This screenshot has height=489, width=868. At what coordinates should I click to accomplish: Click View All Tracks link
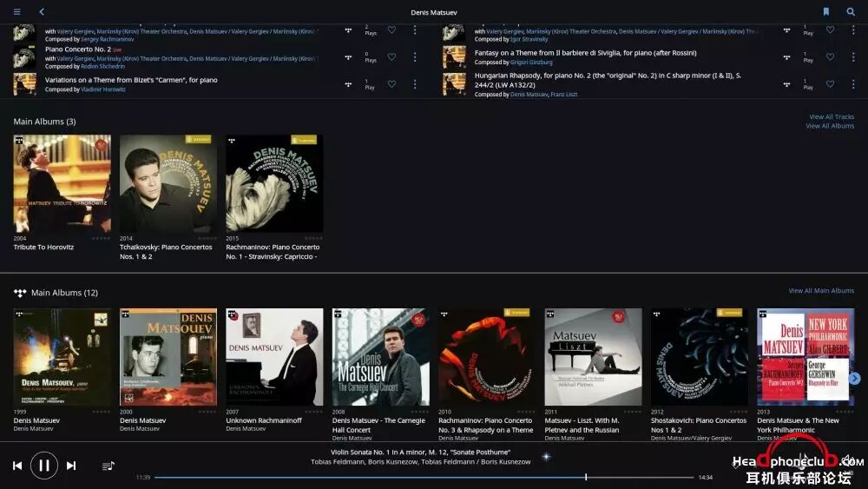click(832, 117)
